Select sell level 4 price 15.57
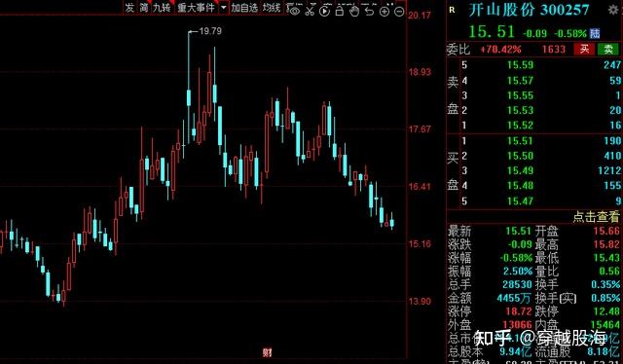 [520, 81]
